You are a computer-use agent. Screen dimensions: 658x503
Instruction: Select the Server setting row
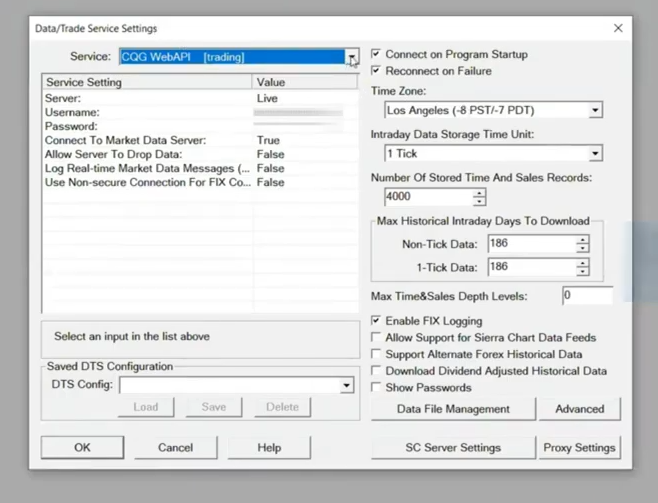[147, 99]
